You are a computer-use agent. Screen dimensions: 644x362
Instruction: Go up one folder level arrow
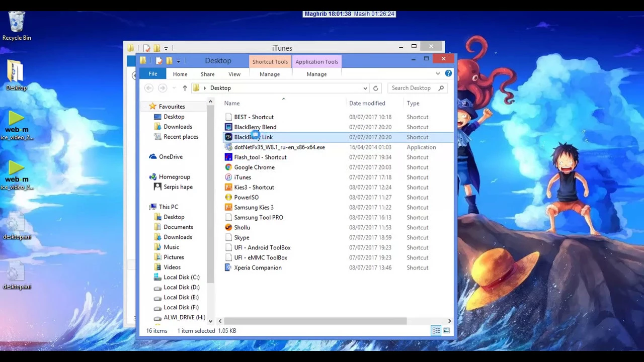point(185,88)
